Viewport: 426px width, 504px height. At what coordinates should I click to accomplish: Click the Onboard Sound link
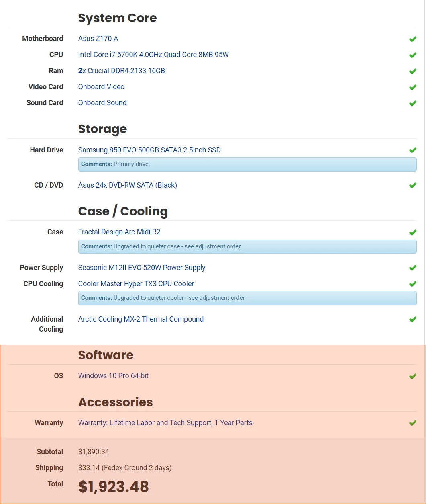click(x=102, y=103)
